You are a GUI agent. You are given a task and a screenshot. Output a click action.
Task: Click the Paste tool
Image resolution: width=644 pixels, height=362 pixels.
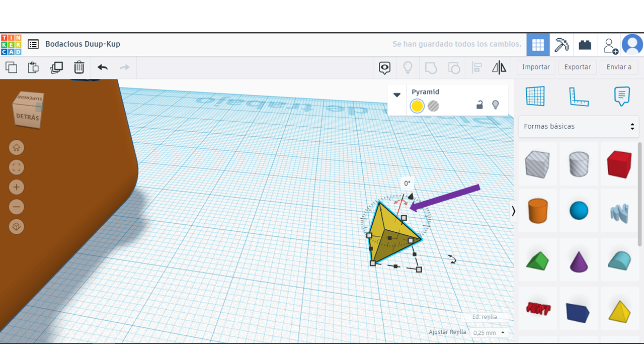33,67
